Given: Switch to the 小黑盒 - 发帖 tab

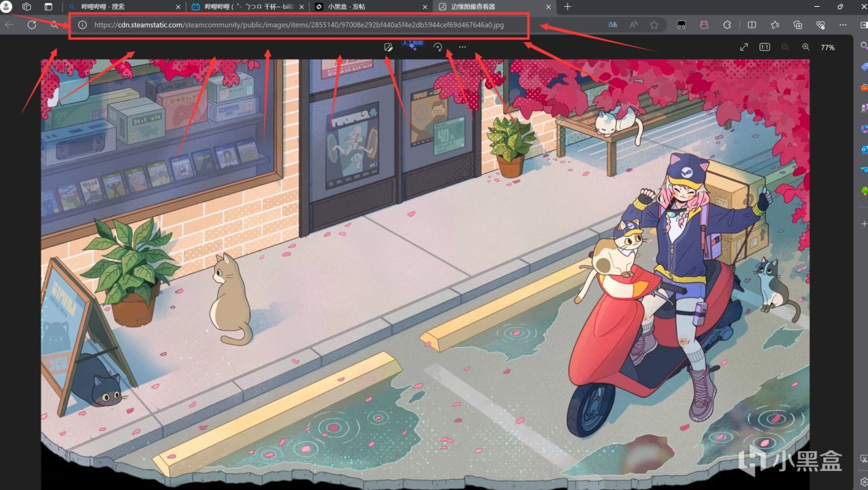Looking at the screenshot, I should [371, 7].
